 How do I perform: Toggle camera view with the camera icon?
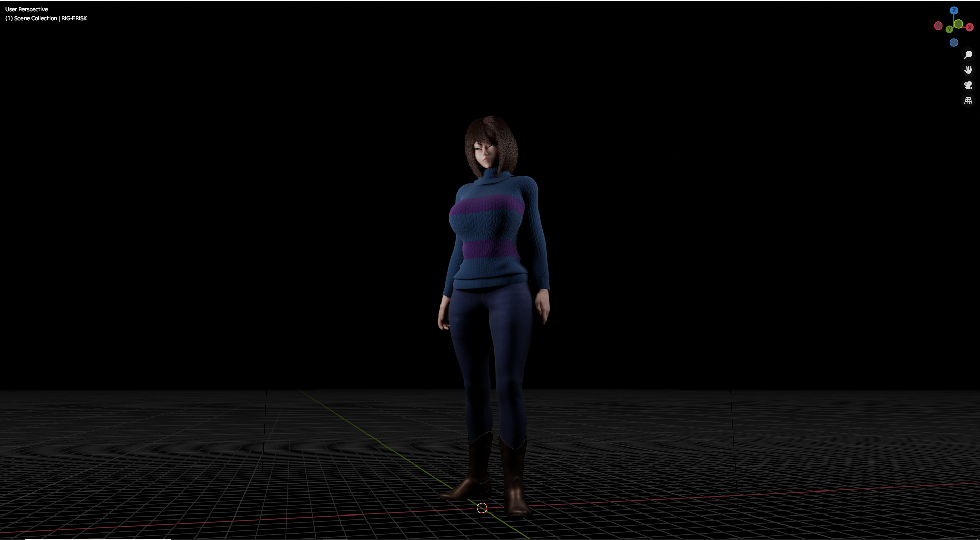pos(968,85)
